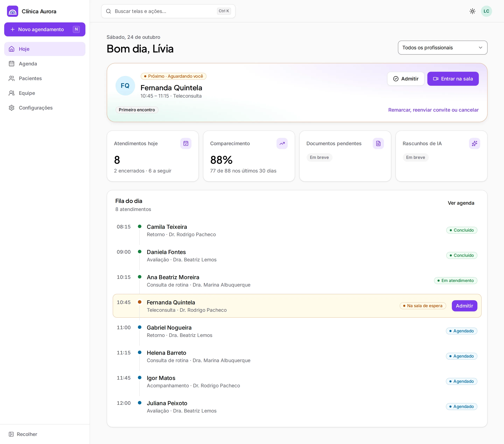Admit Fernanda Quintela from the queue row
The image size is (504, 444).
464,306
